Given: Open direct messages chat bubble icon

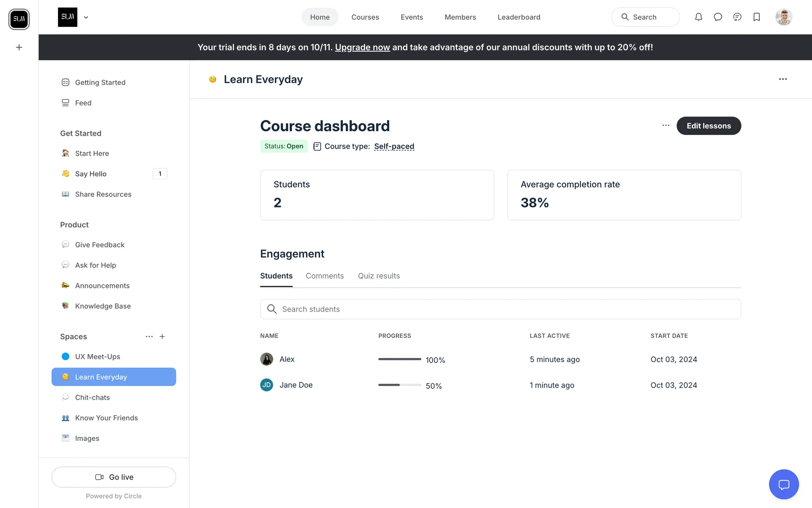Looking at the screenshot, I should coord(718,17).
